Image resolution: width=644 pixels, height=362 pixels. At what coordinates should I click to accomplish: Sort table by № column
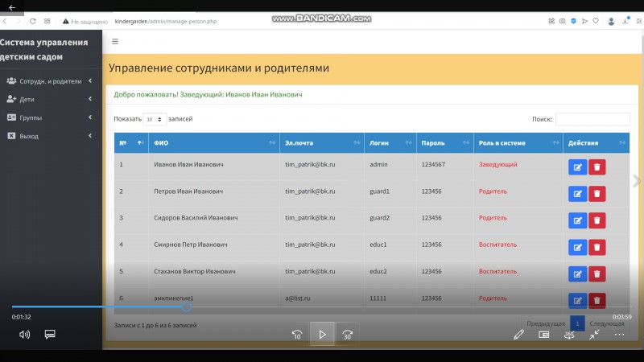click(131, 143)
